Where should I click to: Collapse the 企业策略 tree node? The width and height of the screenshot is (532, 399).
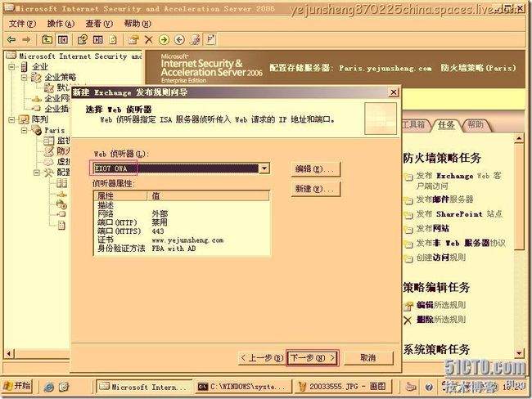pos(25,78)
